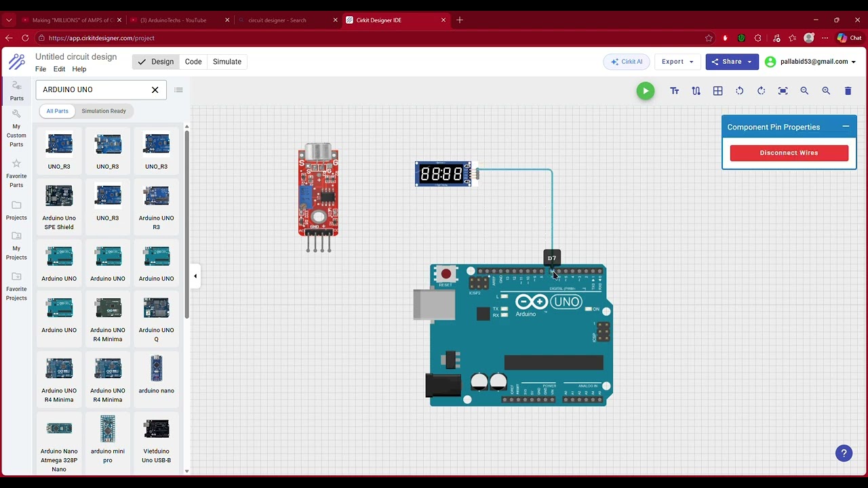Minimize the Component Pin Properties panel
Screen dimensions: 868x488
click(x=846, y=127)
